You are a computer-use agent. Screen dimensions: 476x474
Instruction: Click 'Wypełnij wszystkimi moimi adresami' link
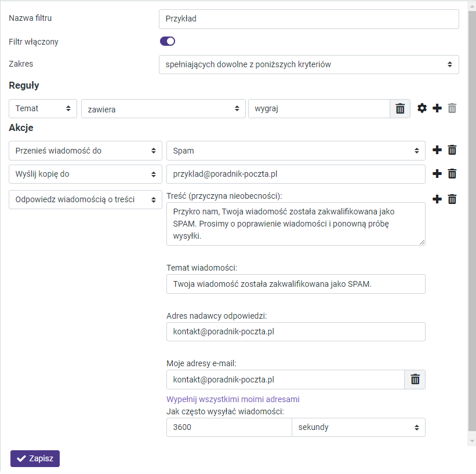coord(233,399)
